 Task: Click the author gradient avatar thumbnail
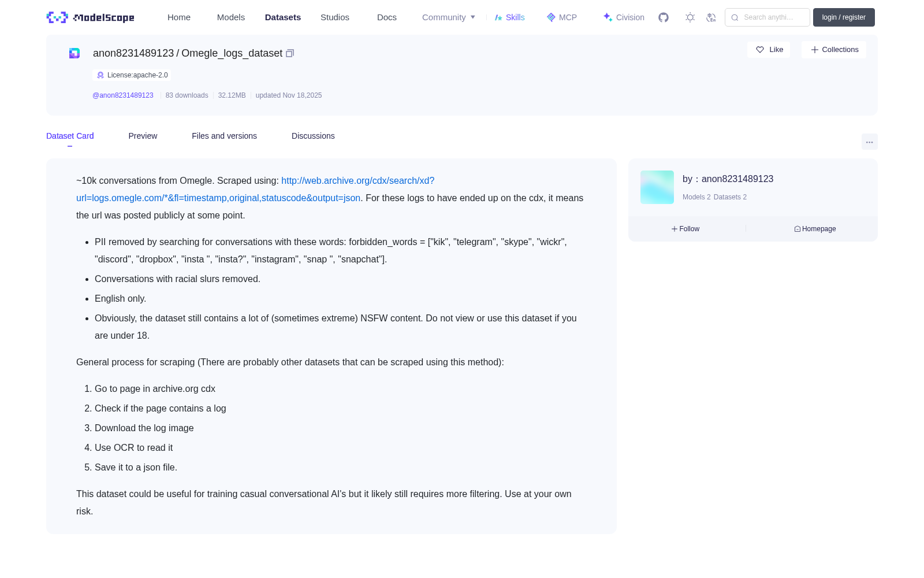(657, 187)
